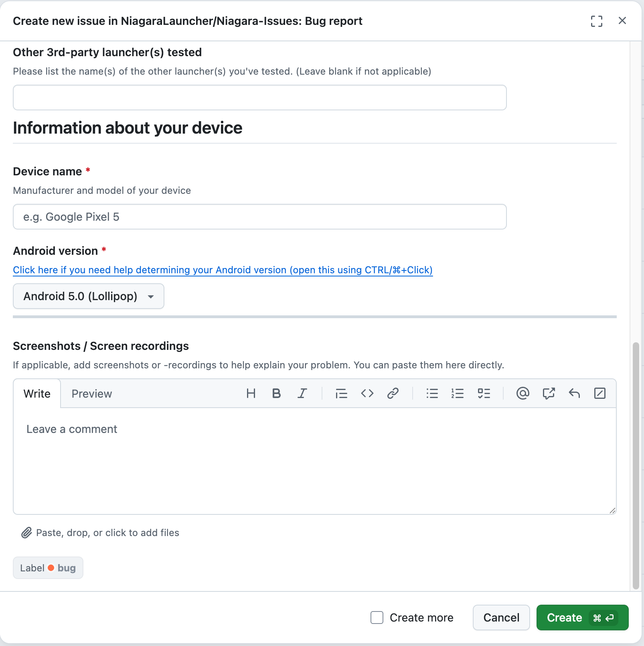Viewport: 644px width, 646px height.
Task: Apply italic formatting in comment toolbar
Action: [302, 393]
